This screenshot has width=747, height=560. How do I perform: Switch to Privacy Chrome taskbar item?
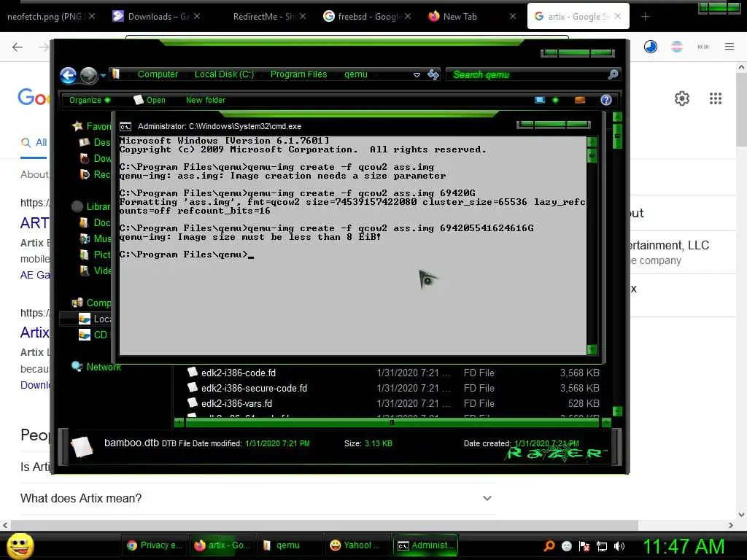(x=155, y=545)
